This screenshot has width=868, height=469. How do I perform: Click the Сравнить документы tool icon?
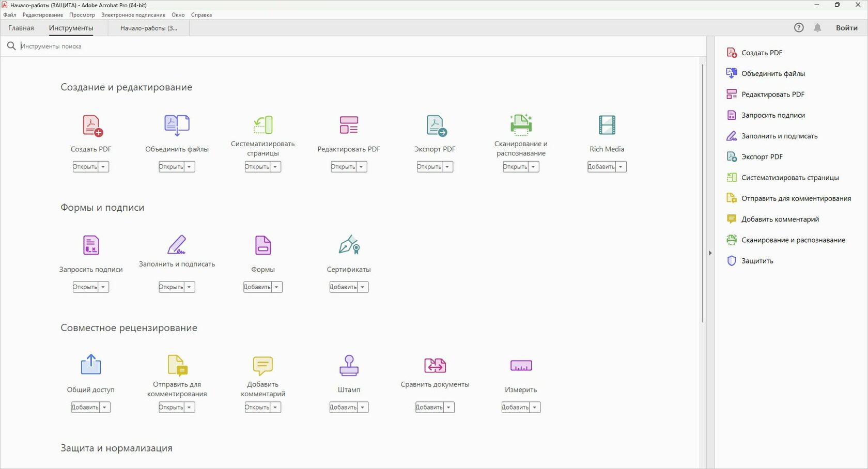pyautogui.click(x=435, y=365)
